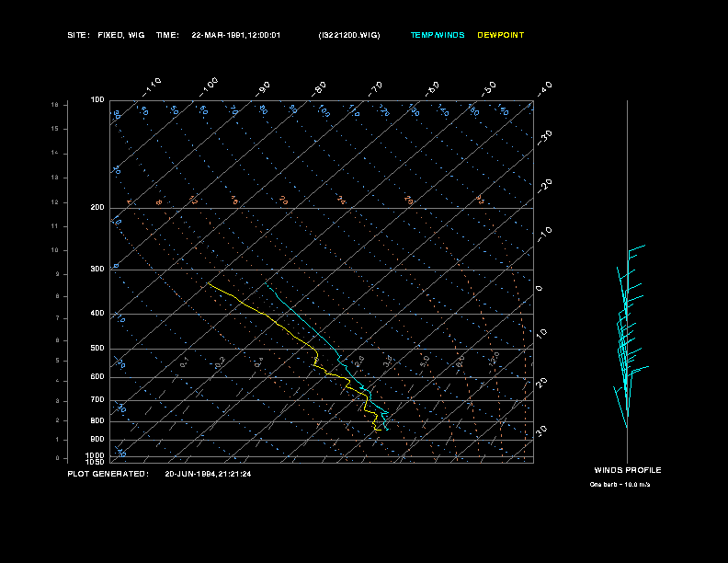Click the 1 km mark on height axis
The image size is (728, 563).
pos(58,440)
